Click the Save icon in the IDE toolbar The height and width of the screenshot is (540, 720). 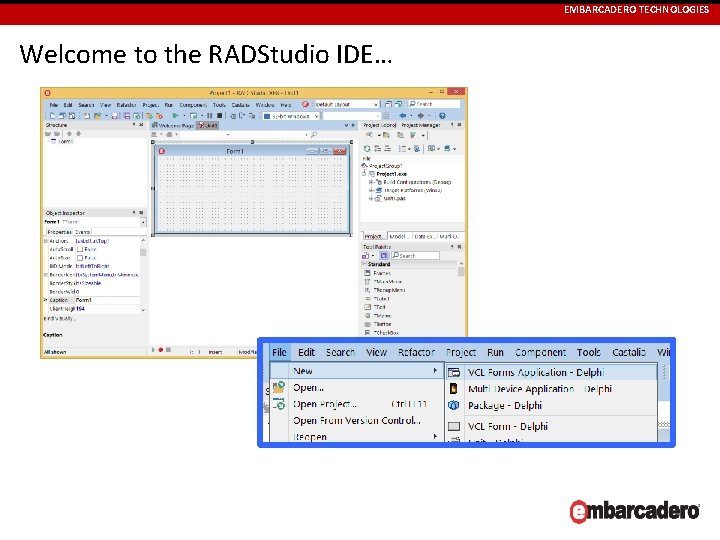(114, 116)
